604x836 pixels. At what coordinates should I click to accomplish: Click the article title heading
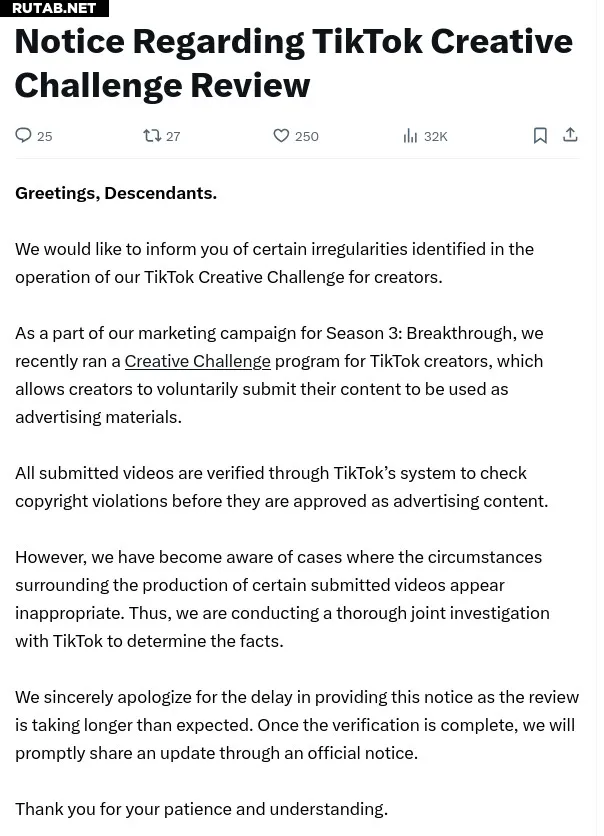tap(294, 63)
